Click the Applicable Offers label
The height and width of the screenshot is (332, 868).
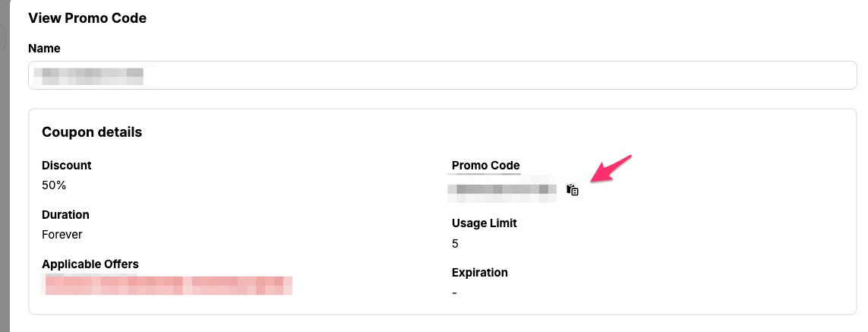(x=90, y=264)
